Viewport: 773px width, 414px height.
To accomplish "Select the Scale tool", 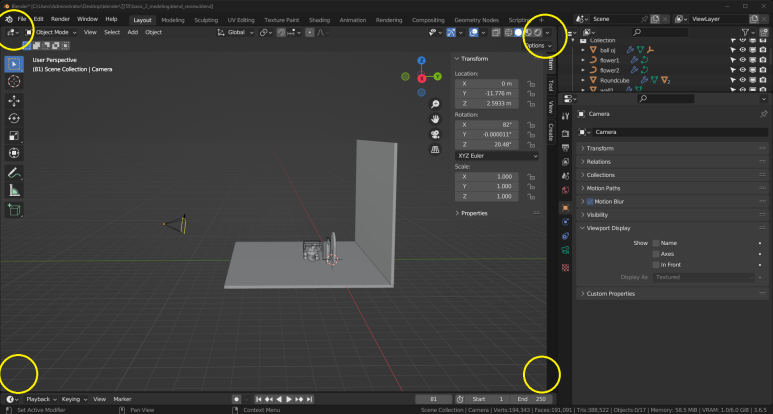I will 14,136.
